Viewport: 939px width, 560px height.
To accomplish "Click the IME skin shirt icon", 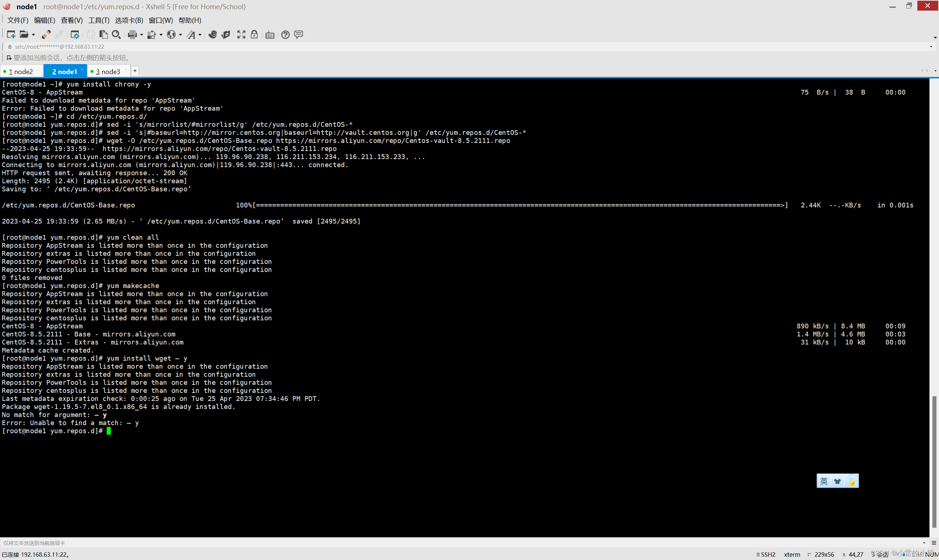I will click(x=837, y=481).
